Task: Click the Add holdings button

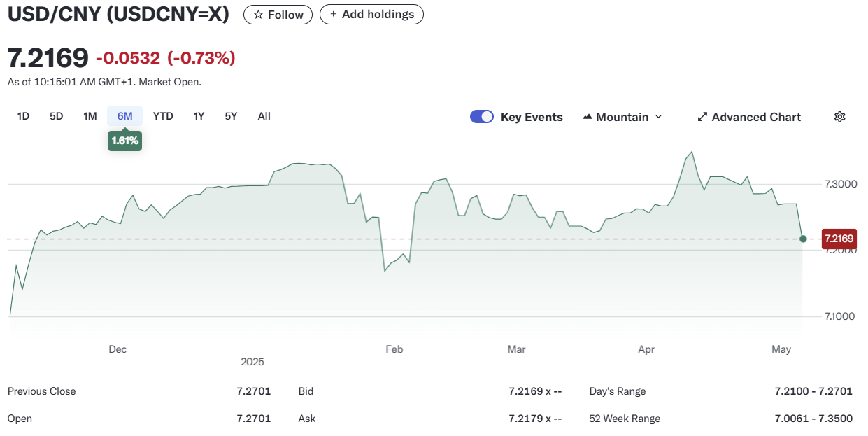Action: [x=371, y=15]
